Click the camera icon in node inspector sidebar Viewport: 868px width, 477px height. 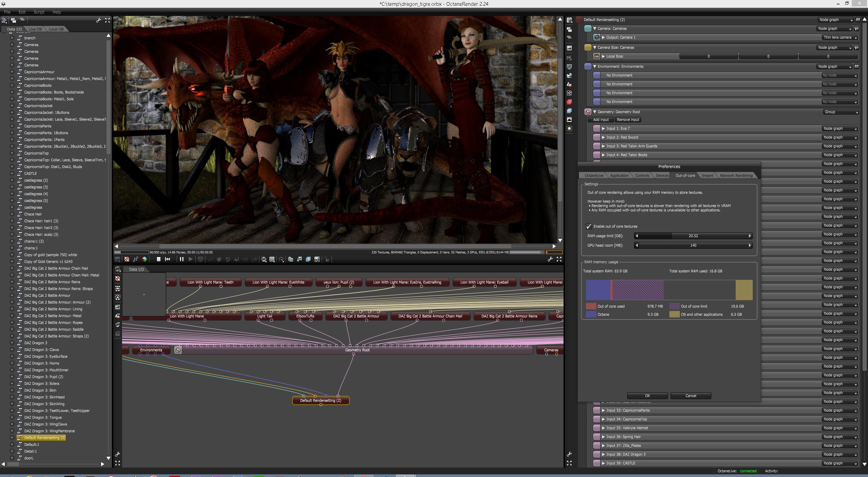coord(569,58)
